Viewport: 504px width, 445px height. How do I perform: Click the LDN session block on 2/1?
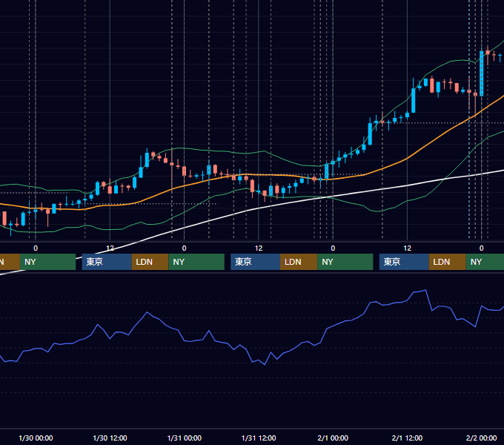448,262
